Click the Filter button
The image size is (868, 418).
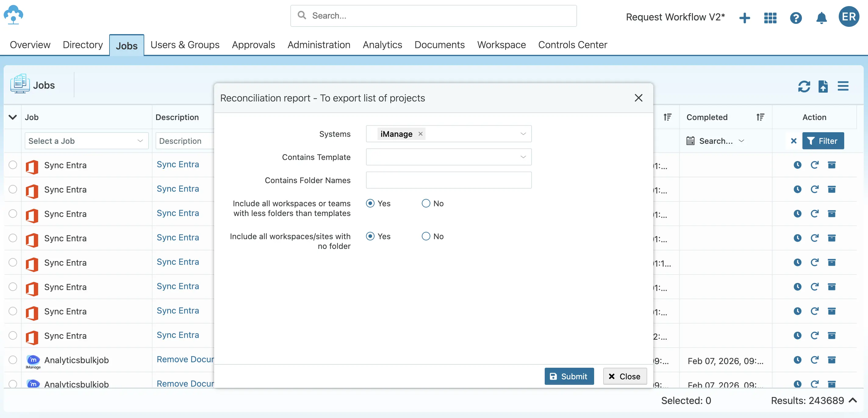point(823,141)
